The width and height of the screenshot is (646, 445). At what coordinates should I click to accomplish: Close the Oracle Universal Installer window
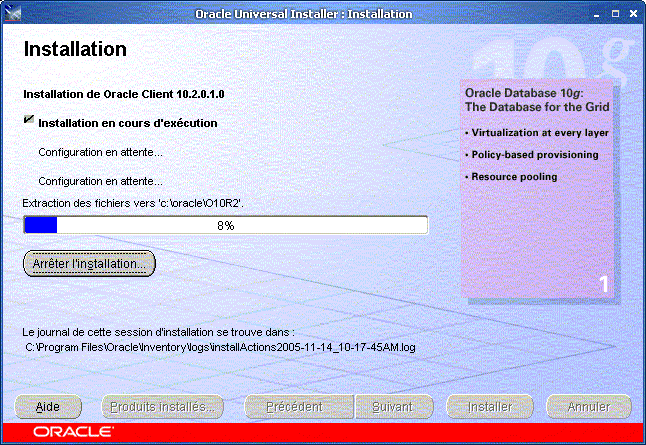(x=632, y=13)
